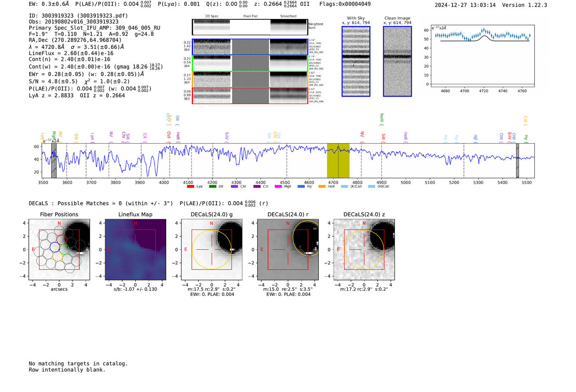
Task: Click the With Sky image panel
Action: (x=356, y=61)
